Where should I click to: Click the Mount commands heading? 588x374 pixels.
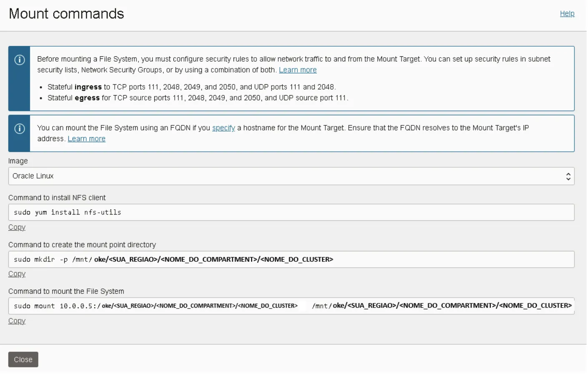[x=67, y=14]
